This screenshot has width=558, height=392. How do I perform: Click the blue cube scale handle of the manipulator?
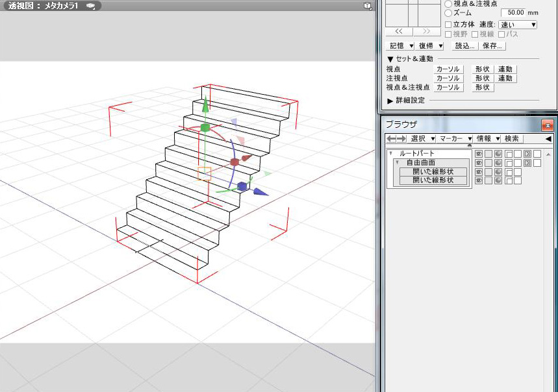point(242,186)
